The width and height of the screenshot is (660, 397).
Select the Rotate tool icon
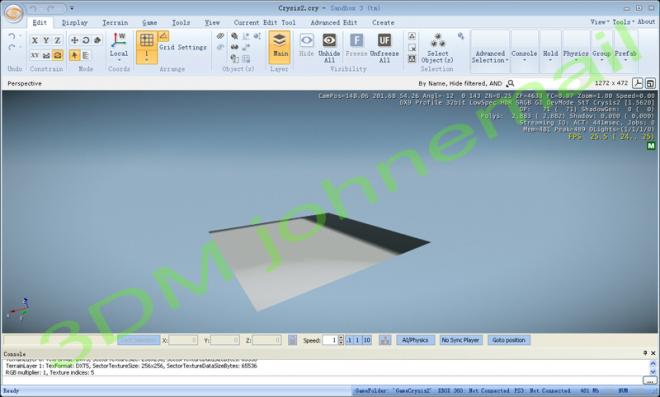click(x=86, y=40)
